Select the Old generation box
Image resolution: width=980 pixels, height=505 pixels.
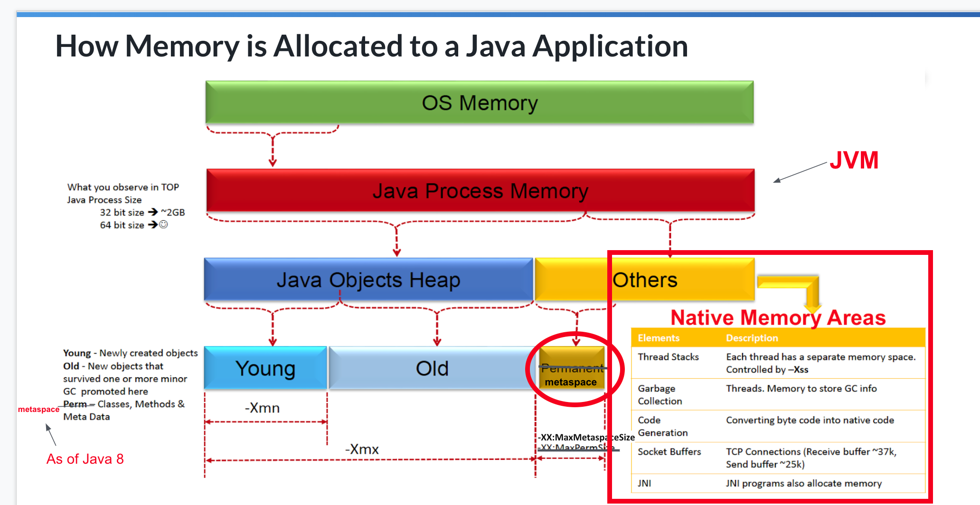(433, 368)
